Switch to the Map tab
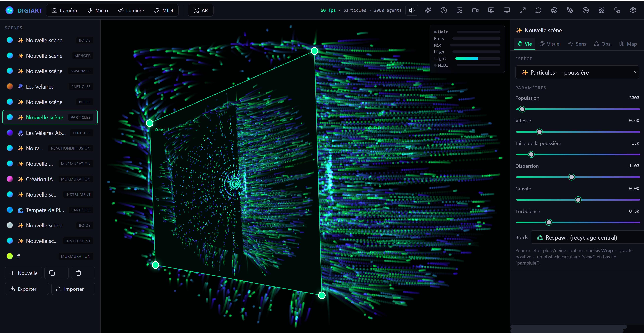Viewport: 644px width, 333px height. (628, 44)
